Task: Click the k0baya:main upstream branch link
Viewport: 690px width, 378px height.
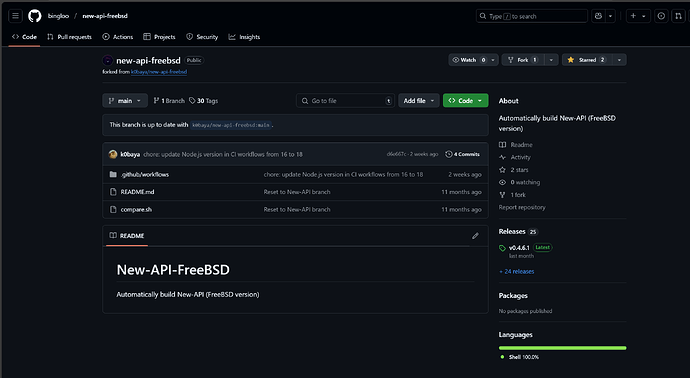Action: 231,125
